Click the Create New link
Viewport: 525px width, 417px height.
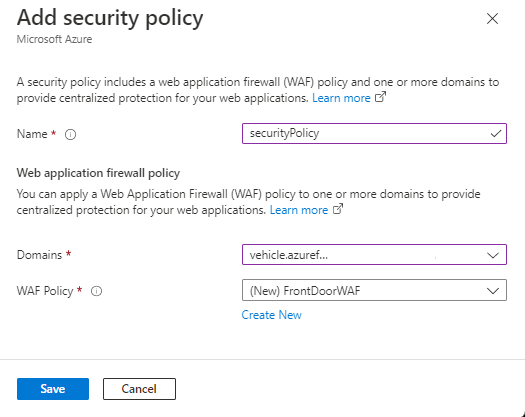pyautogui.click(x=272, y=315)
